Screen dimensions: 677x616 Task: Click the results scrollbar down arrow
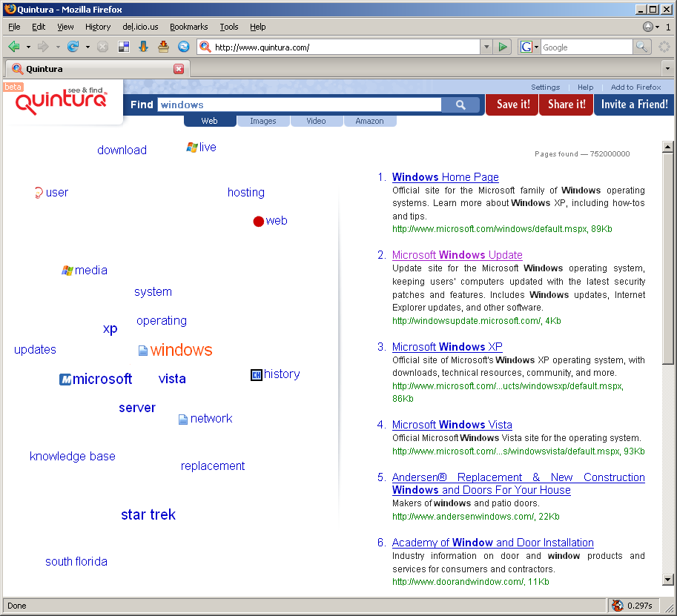click(667, 580)
